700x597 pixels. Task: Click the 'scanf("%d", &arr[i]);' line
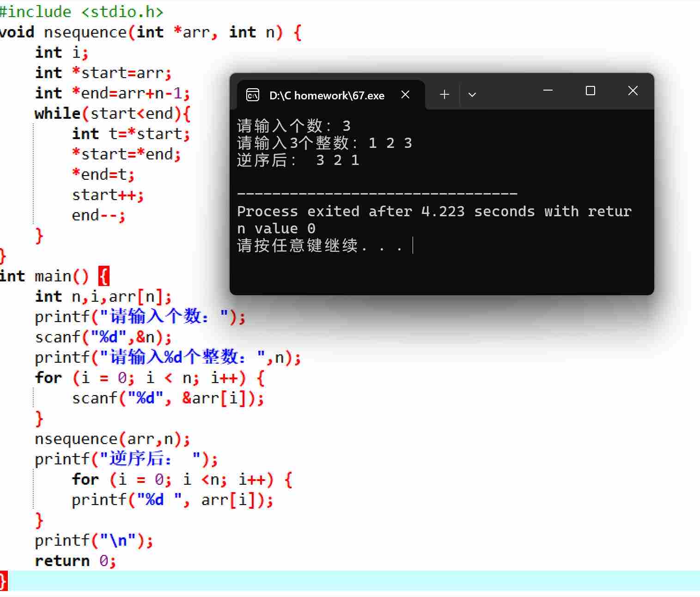click(168, 398)
